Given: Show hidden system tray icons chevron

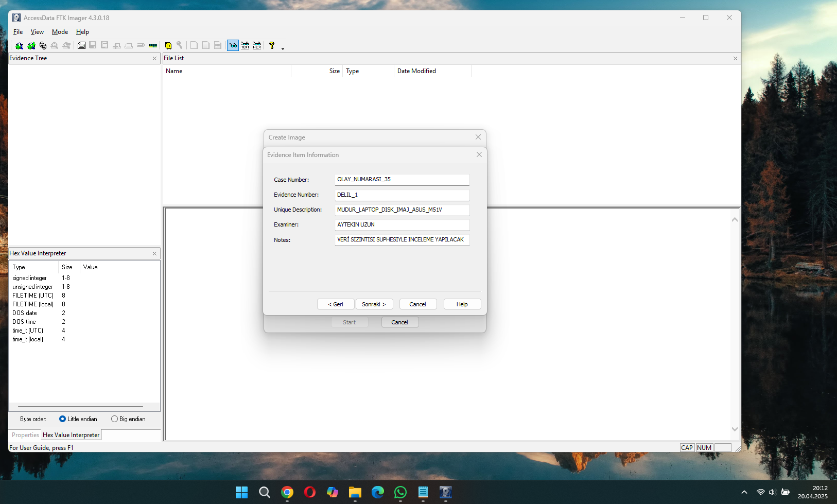Looking at the screenshot, I should 744,492.
